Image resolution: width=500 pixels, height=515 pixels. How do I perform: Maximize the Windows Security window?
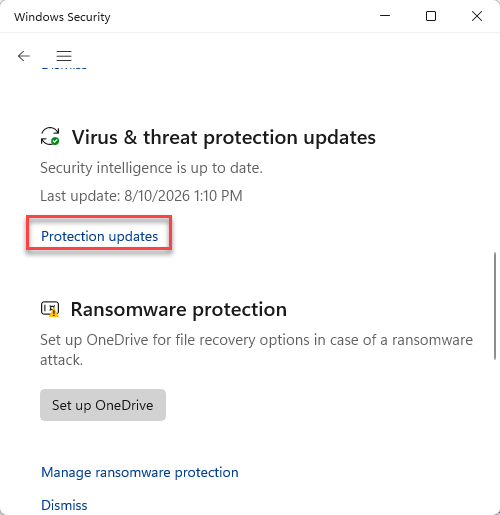(431, 16)
